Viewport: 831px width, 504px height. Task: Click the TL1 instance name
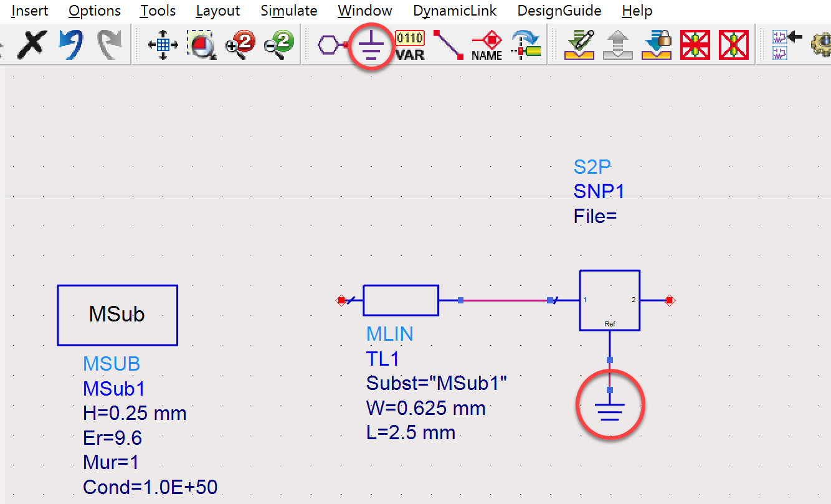click(x=383, y=359)
